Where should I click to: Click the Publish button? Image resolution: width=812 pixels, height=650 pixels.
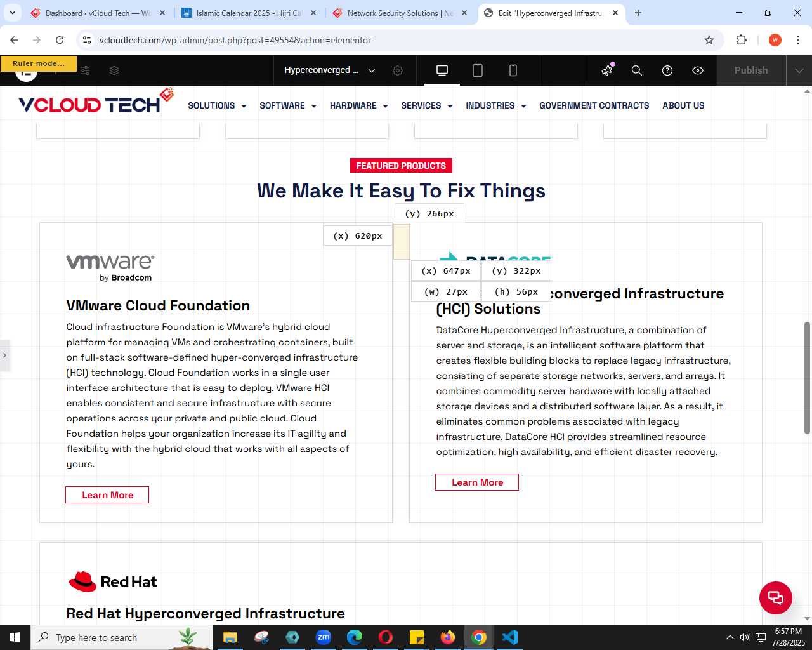coord(751,70)
